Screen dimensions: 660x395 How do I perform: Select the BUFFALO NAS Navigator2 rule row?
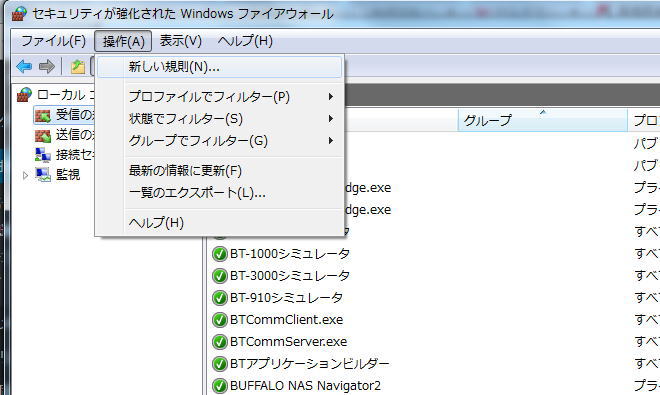434,385
